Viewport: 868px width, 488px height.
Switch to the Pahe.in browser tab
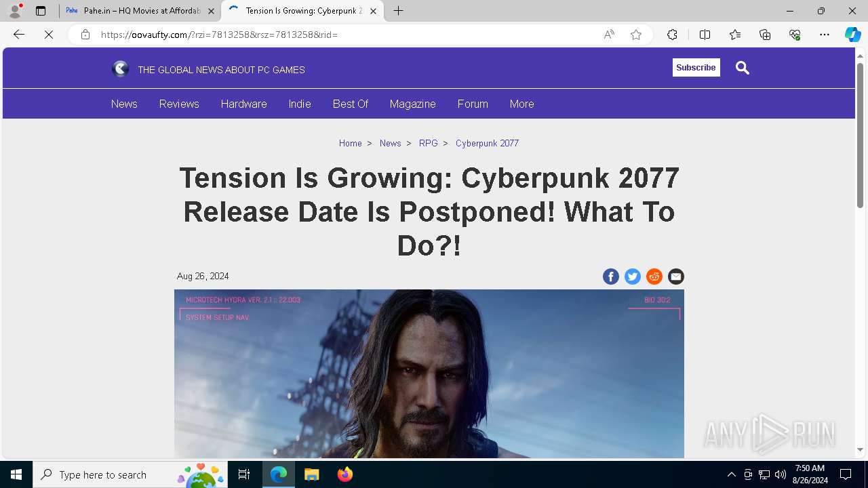[x=140, y=11]
